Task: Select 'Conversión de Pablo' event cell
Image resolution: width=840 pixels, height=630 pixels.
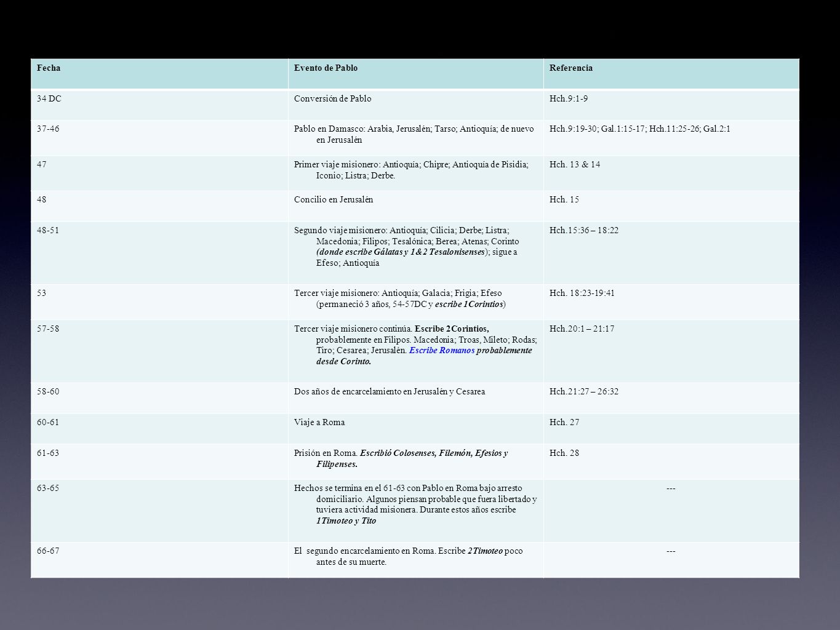Action: 416,105
